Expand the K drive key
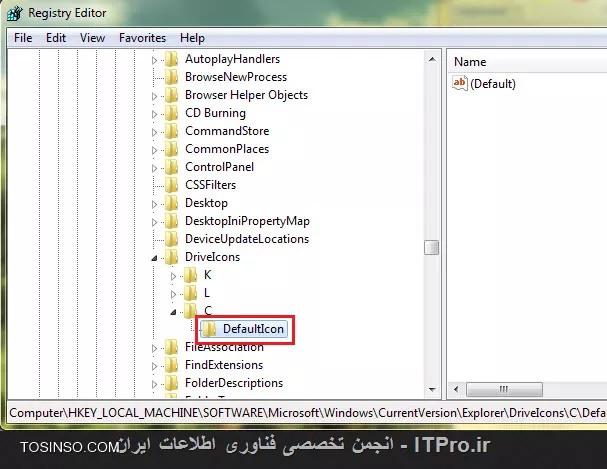Viewport: 607px width, 469px height. (x=173, y=276)
